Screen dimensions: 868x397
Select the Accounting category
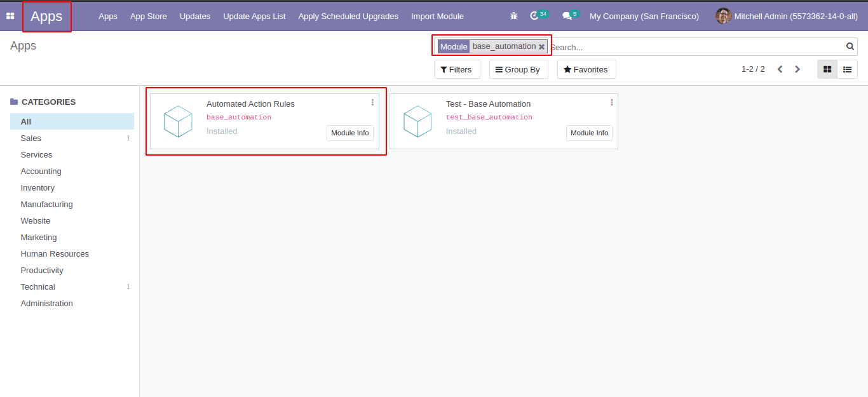coord(72,171)
